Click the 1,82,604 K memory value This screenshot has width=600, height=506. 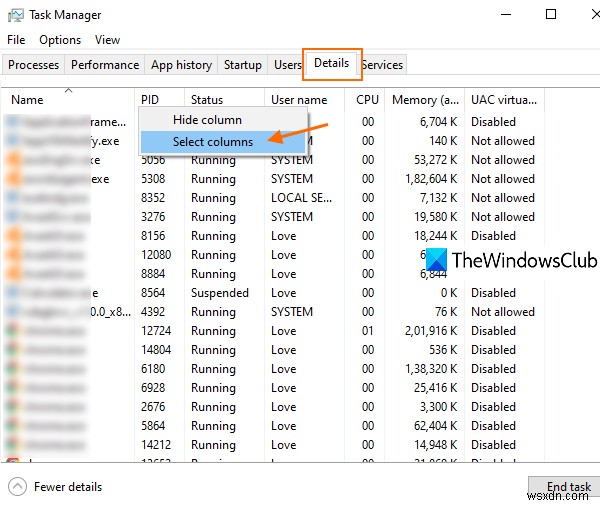click(x=431, y=179)
